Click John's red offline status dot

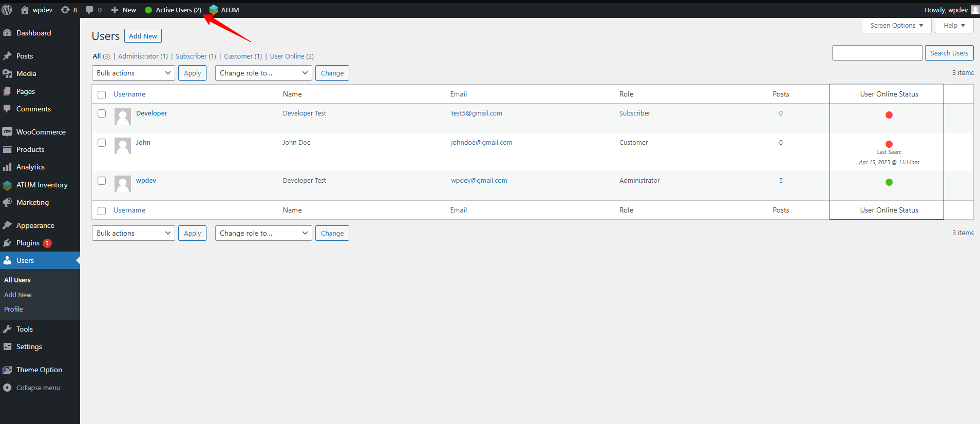point(889,144)
